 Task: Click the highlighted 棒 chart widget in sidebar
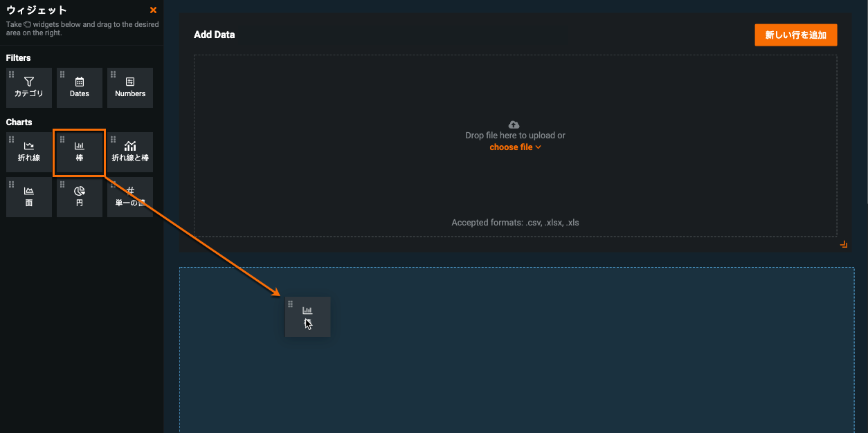[x=80, y=152]
